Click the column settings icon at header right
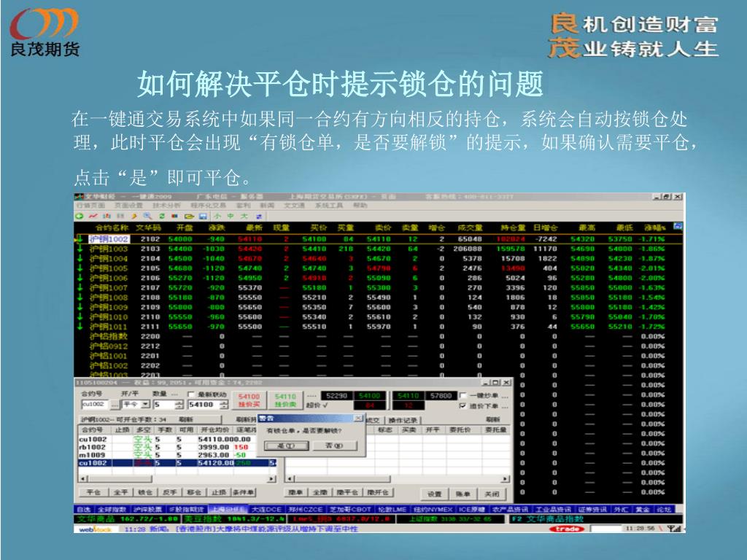Image resolution: width=747 pixels, height=560 pixels. point(678,227)
